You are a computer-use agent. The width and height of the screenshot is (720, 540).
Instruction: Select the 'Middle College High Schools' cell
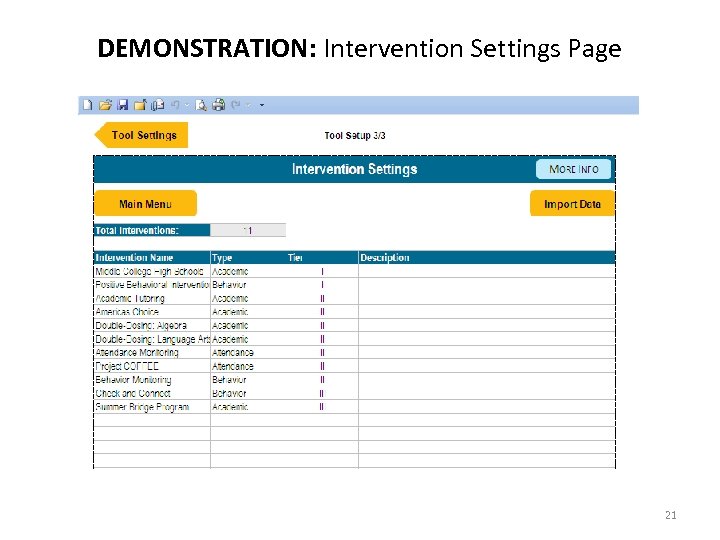pyautogui.click(x=152, y=271)
